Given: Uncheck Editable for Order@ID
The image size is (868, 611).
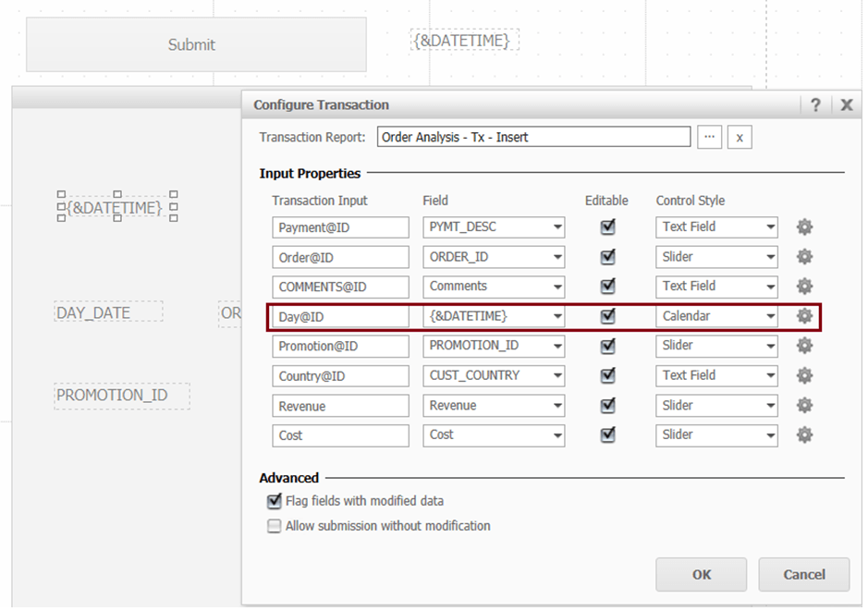Looking at the screenshot, I should pos(608,257).
